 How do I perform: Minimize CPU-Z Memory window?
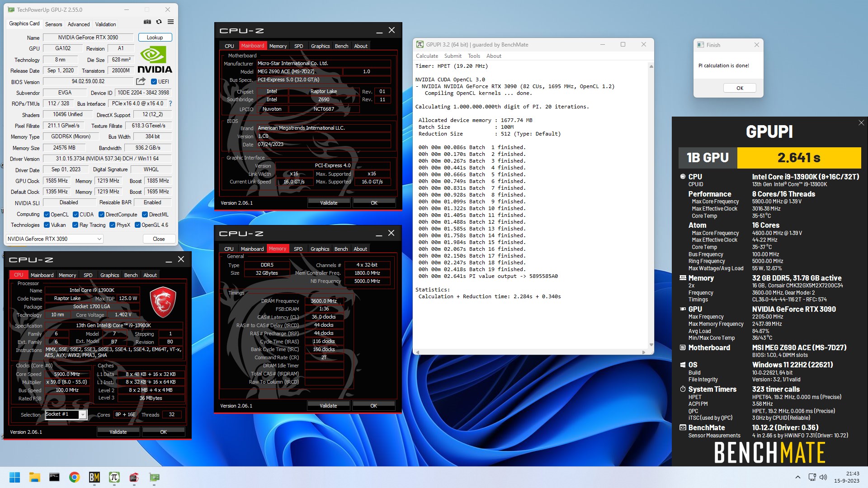click(x=379, y=234)
